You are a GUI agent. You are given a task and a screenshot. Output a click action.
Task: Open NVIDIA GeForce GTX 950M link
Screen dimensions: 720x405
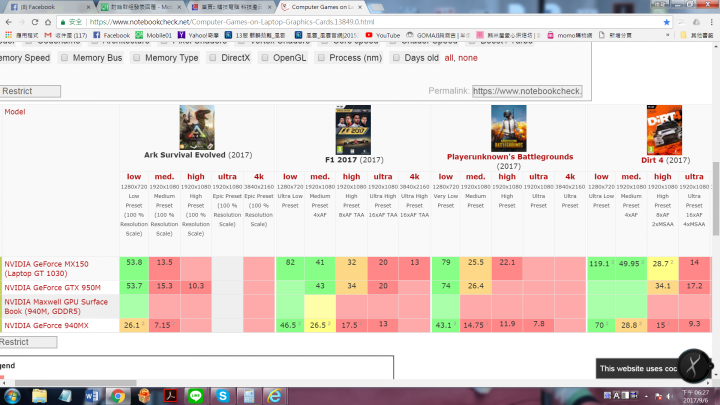[52, 287]
